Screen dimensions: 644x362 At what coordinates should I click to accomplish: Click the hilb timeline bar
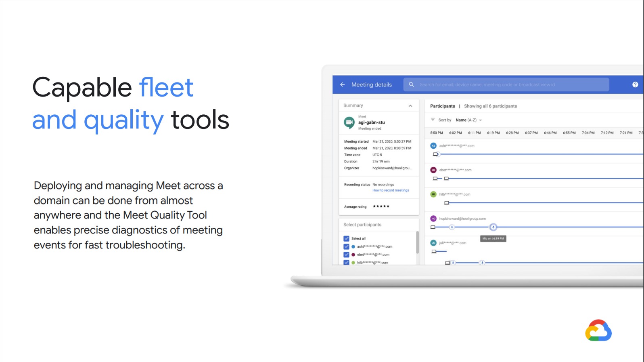click(x=547, y=203)
